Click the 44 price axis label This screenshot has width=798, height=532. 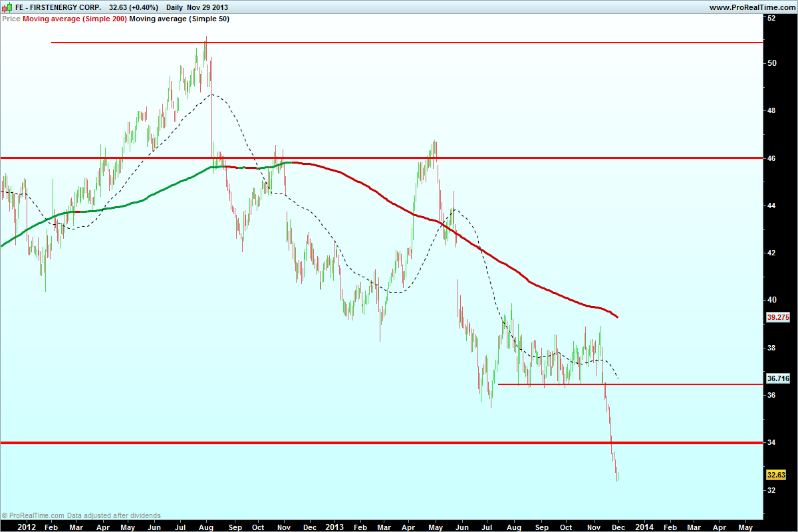[772, 205]
